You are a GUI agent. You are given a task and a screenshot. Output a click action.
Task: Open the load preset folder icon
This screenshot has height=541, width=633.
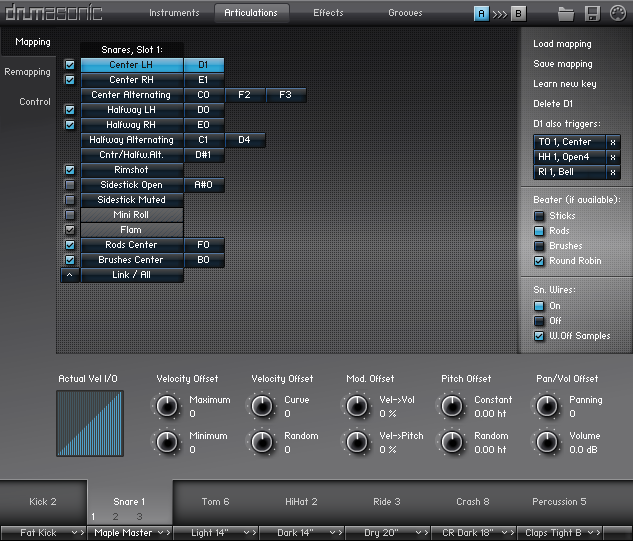pos(566,14)
